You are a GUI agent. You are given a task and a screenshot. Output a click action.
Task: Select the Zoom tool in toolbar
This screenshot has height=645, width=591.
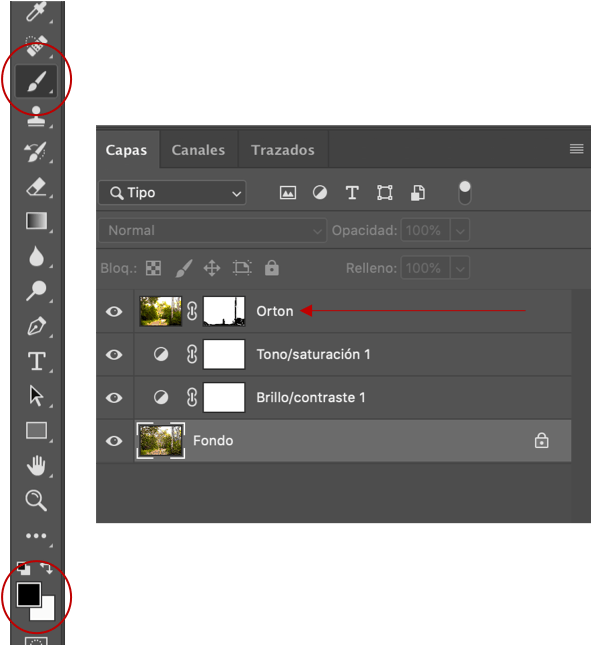pos(36,500)
